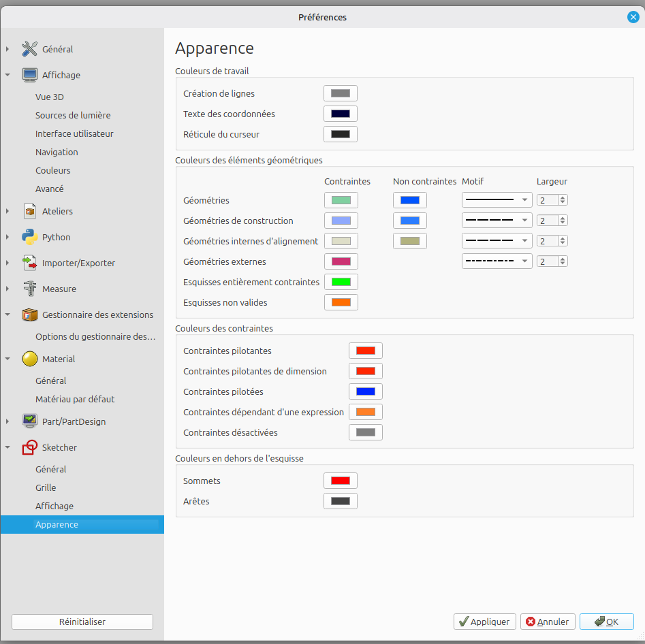
Task: Click the Measure caliper icon
Action: point(29,289)
